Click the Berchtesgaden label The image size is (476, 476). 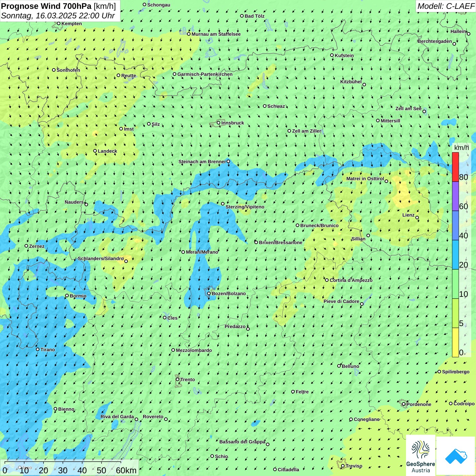tap(435, 41)
